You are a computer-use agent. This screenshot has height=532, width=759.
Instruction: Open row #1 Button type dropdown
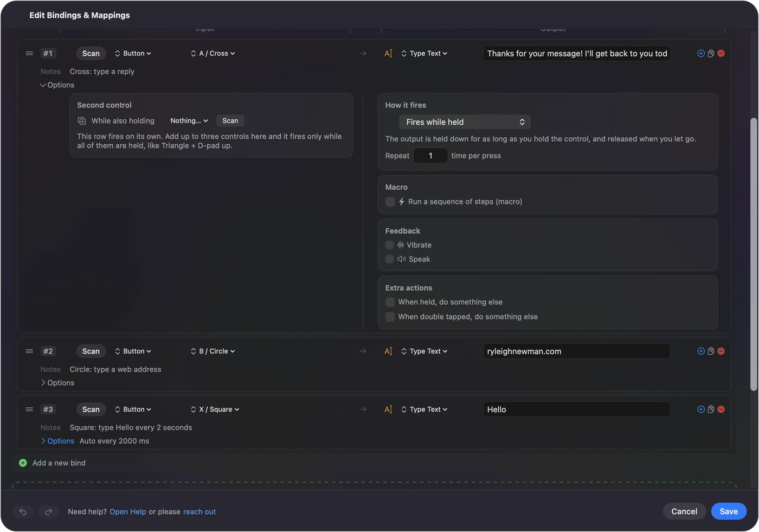point(133,53)
